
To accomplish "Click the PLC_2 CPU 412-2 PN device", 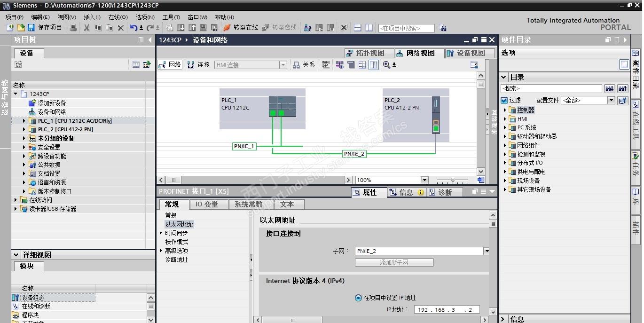I will 416,115.
